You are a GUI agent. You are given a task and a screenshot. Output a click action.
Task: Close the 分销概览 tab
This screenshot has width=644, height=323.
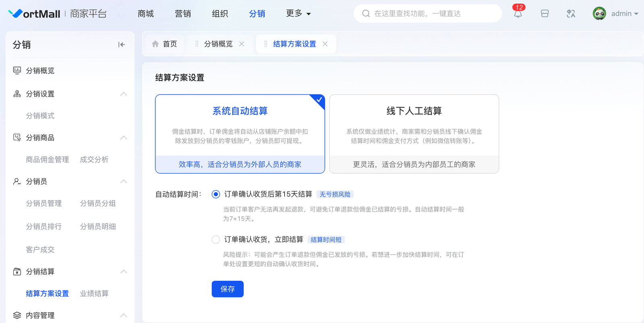pyautogui.click(x=242, y=44)
